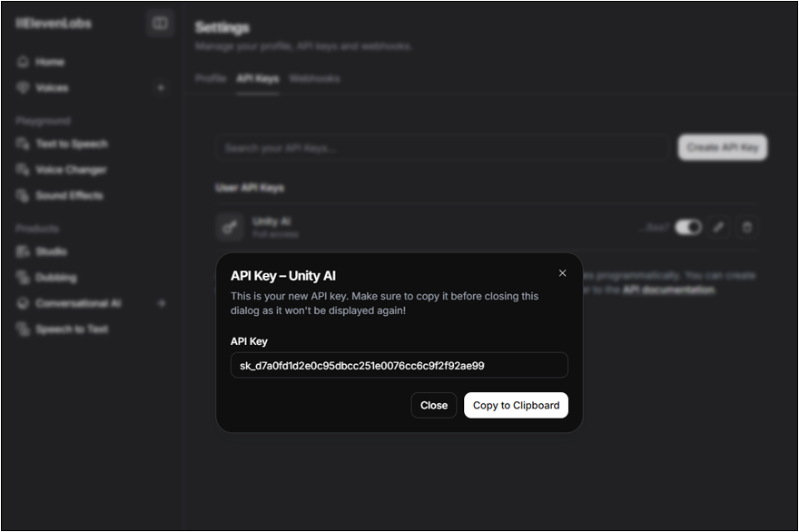Image resolution: width=799 pixels, height=532 pixels.
Task: Click the Text to Speech icon
Action: pos(23,143)
